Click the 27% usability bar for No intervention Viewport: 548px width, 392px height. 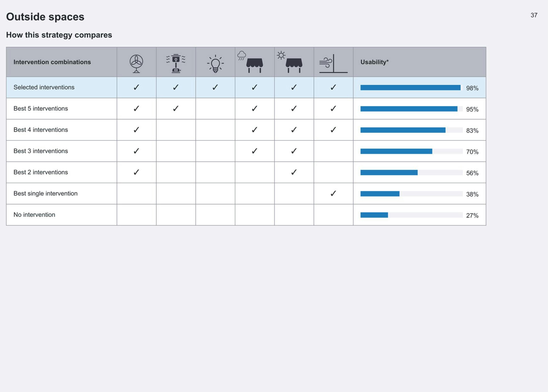click(374, 215)
